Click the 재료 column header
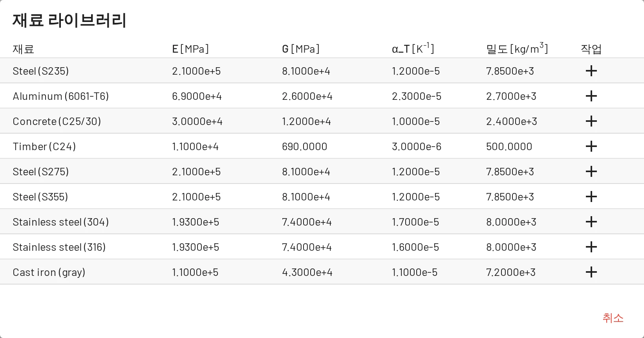The image size is (644, 338). [x=24, y=49]
